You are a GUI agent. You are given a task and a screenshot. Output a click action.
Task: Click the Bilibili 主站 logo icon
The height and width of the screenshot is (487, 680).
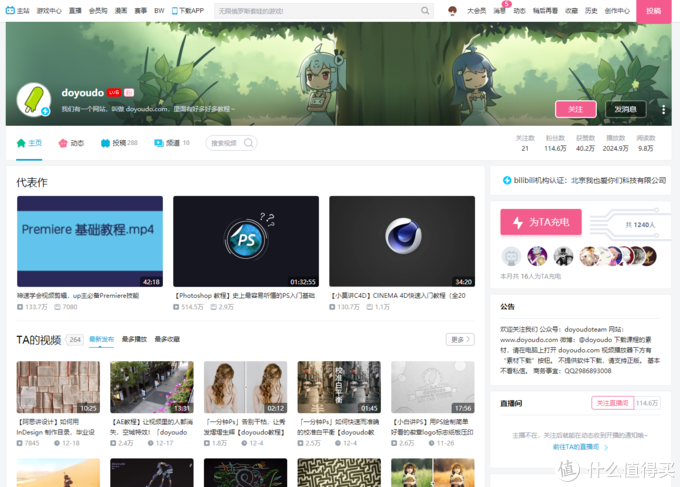10,11
